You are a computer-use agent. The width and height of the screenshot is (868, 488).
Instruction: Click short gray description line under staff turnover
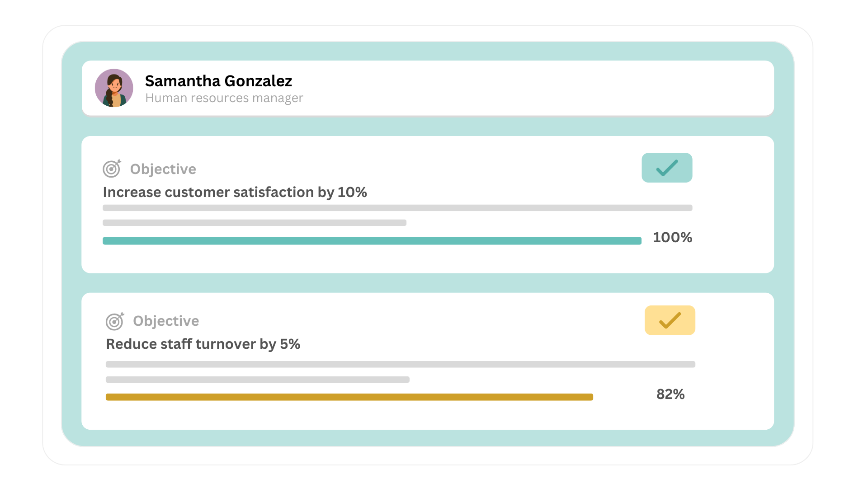tap(257, 380)
